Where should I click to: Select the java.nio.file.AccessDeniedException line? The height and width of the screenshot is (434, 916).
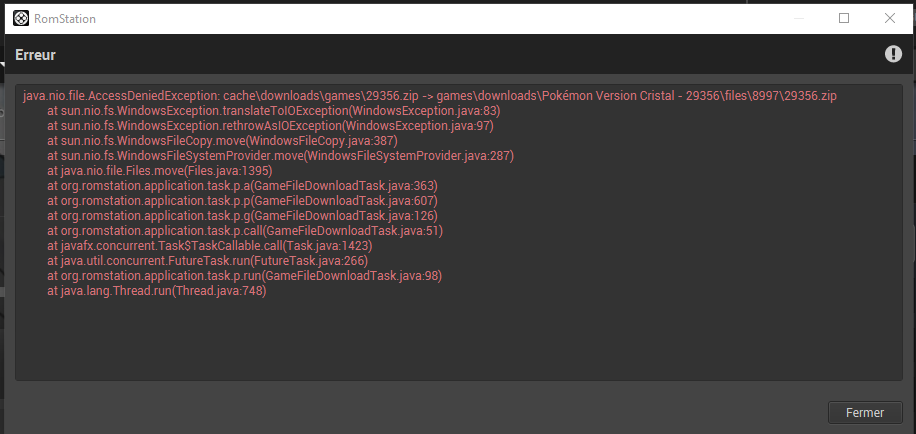[x=430, y=96]
